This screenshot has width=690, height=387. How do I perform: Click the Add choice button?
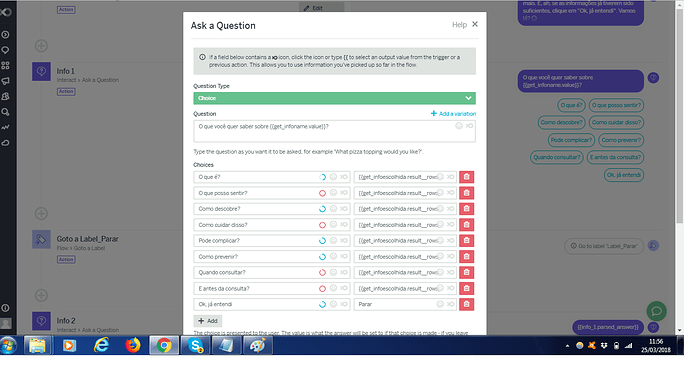(x=208, y=321)
